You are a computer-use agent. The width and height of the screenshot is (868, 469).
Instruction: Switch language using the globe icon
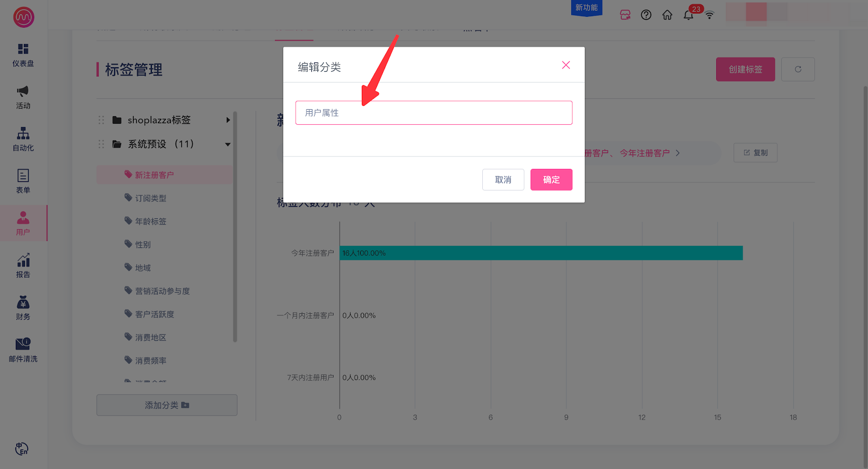pos(22,449)
